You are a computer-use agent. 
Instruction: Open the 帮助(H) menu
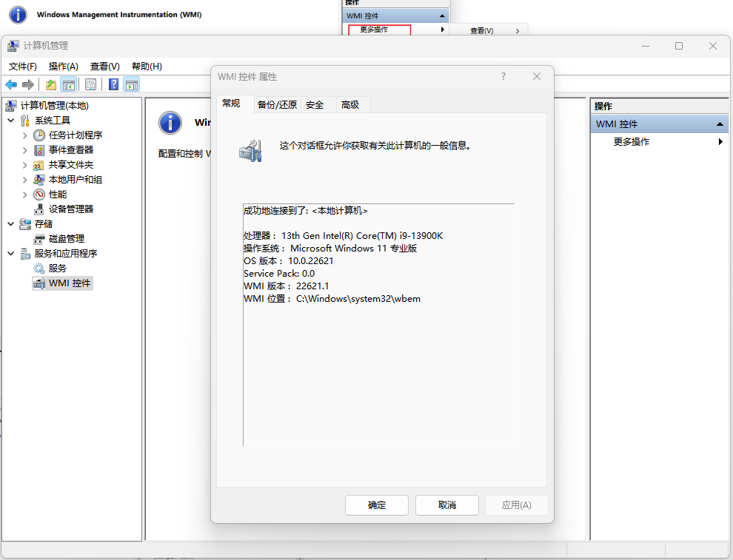[x=147, y=67]
